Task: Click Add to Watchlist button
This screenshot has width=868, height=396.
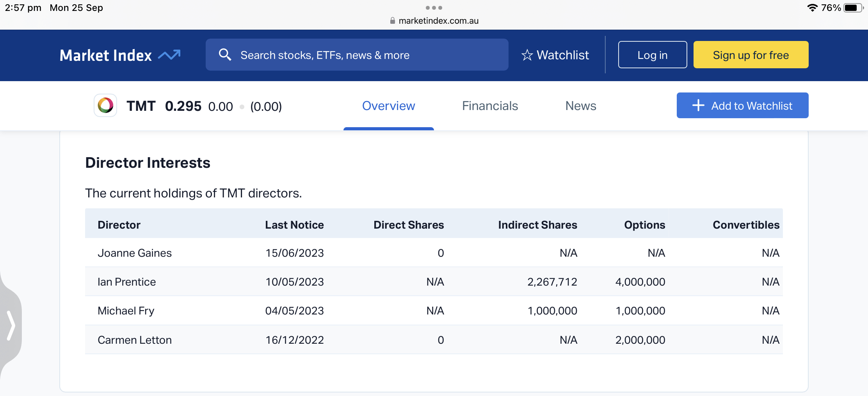Action: coord(742,105)
